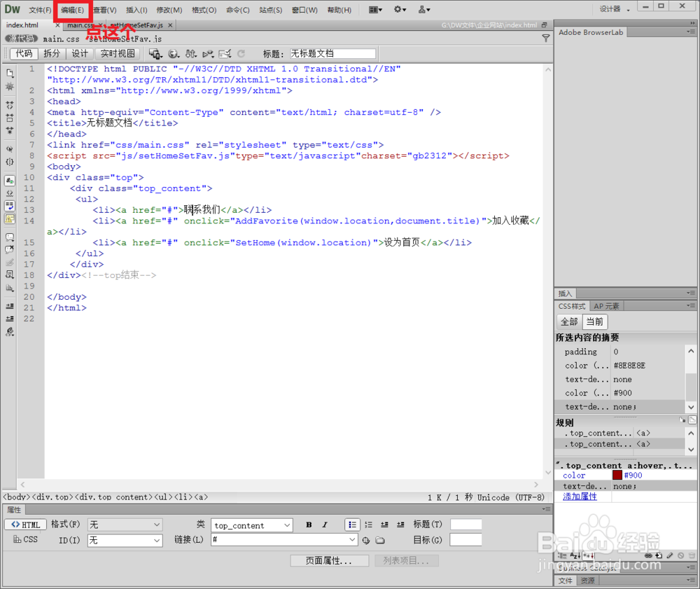
Task: Open the 插入(I) menu
Action: pyautogui.click(x=136, y=10)
